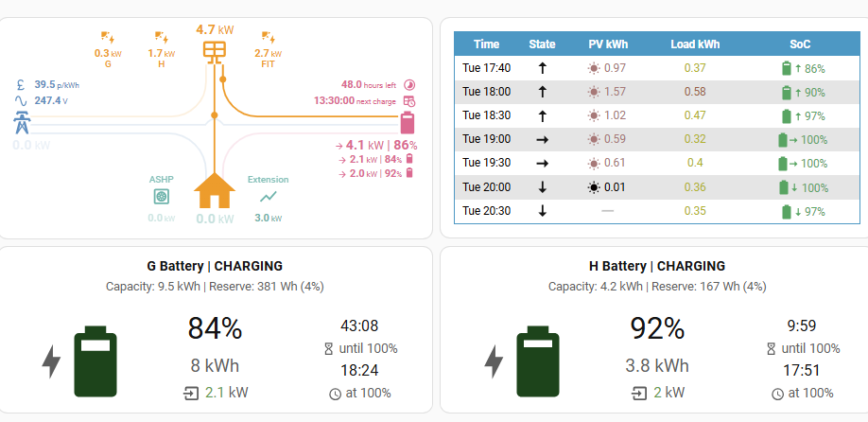Select the Time column header

tap(486, 44)
